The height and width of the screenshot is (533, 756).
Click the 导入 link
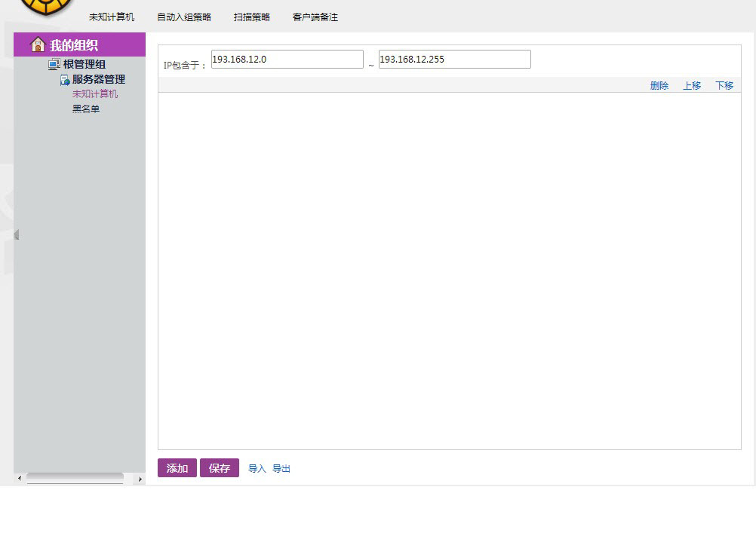(x=257, y=469)
